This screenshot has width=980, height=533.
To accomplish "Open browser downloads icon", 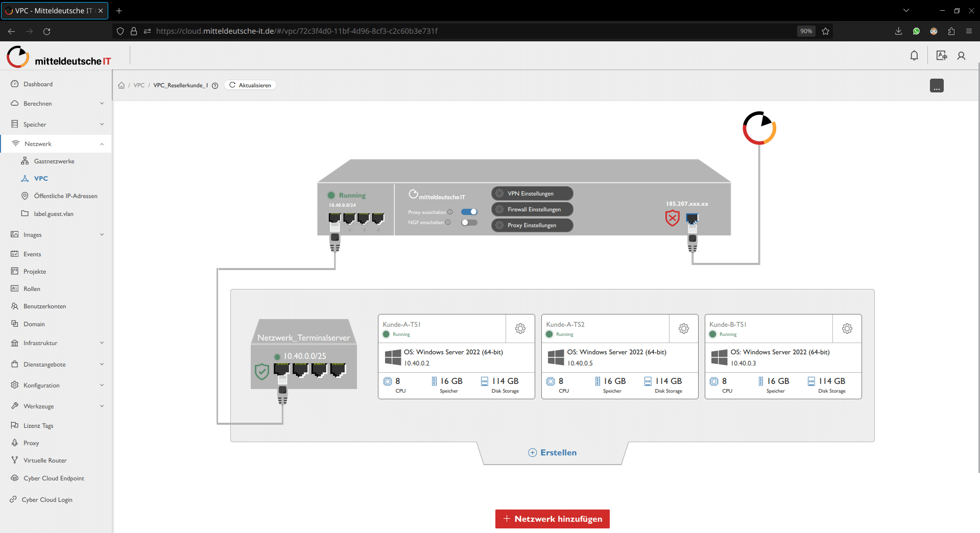I will (x=898, y=31).
